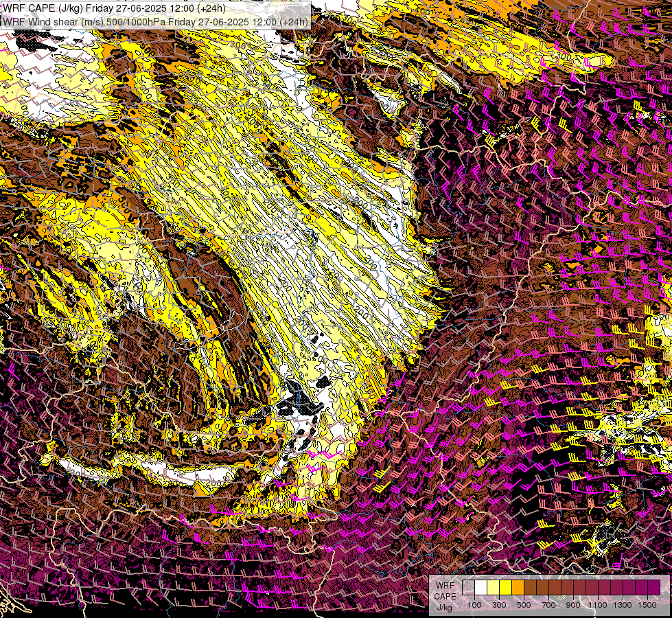
Task: Select the white CAPE legend swatch
Action: pyautogui.click(x=481, y=587)
